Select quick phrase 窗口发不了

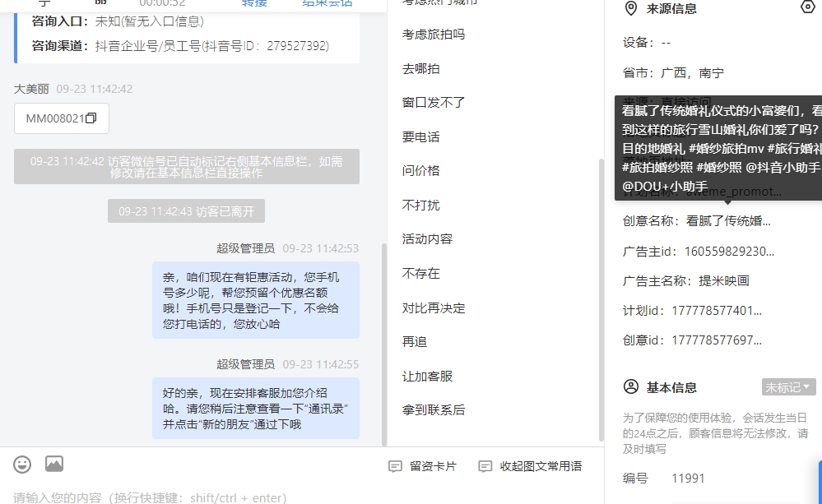pyautogui.click(x=434, y=103)
